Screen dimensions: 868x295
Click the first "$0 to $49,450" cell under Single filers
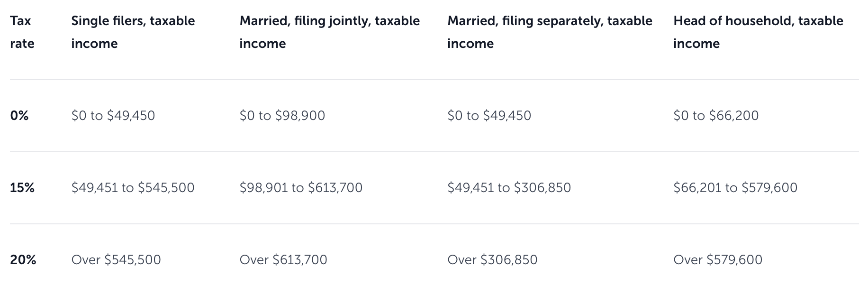point(113,116)
